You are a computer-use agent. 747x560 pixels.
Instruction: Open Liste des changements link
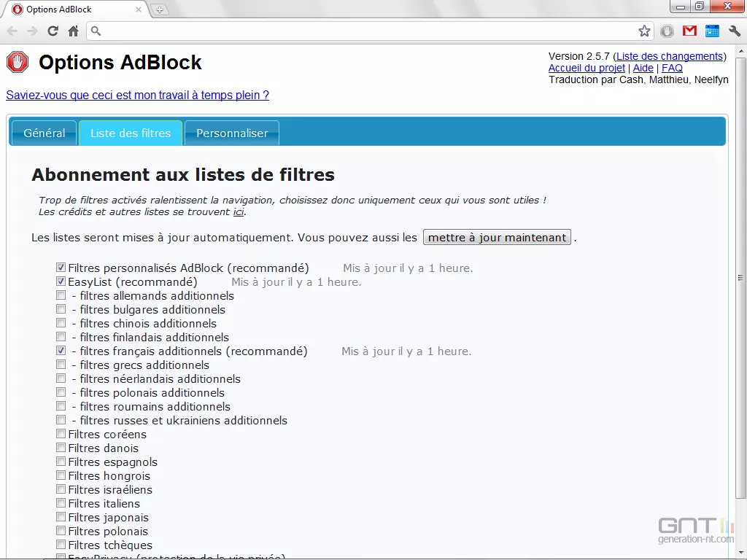670,56
